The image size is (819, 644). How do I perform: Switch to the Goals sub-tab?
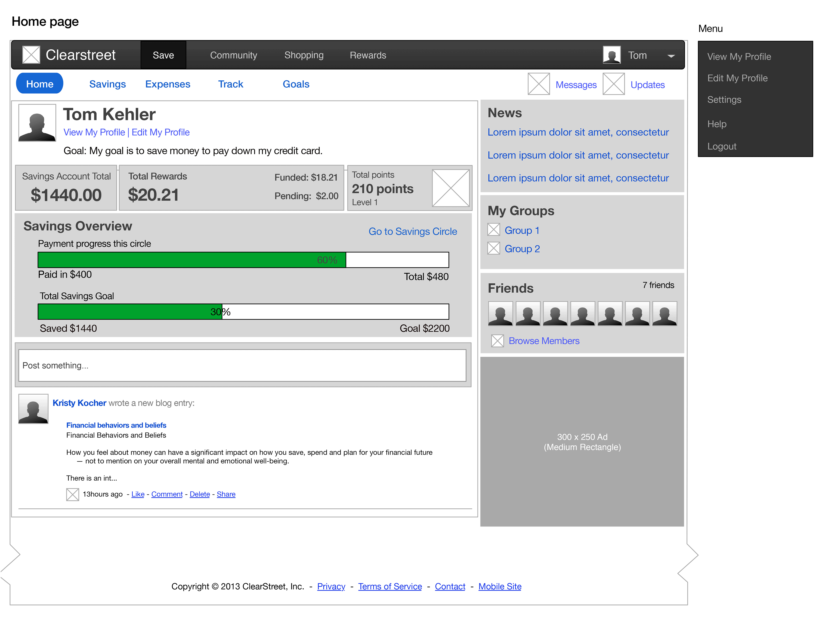tap(296, 84)
